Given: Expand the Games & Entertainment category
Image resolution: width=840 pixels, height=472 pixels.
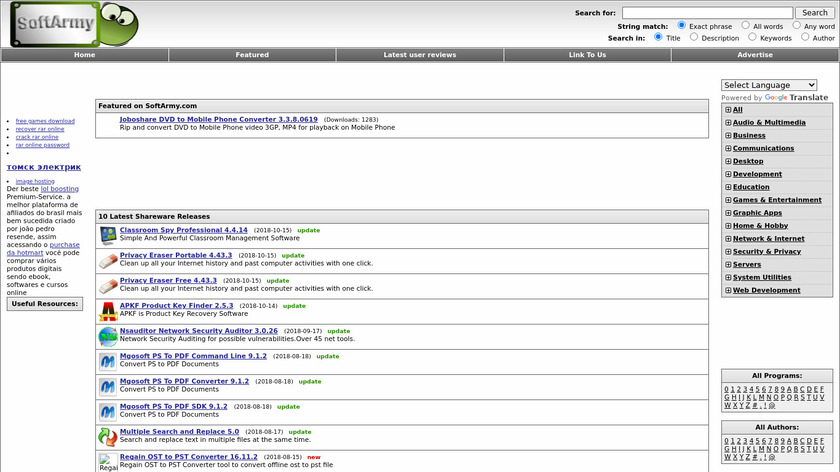Looking at the screenshot, I should tap(728, 200).
